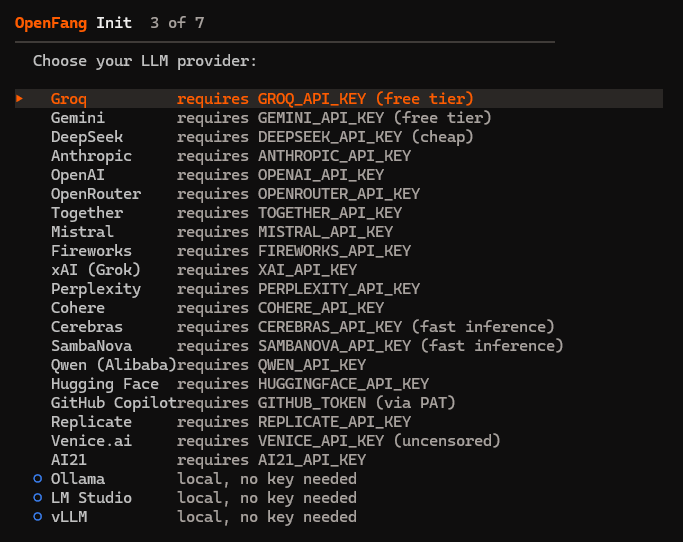Click the OpenFang title text
Viewport: 683px width, 542px height.
(x=51, y=23)
